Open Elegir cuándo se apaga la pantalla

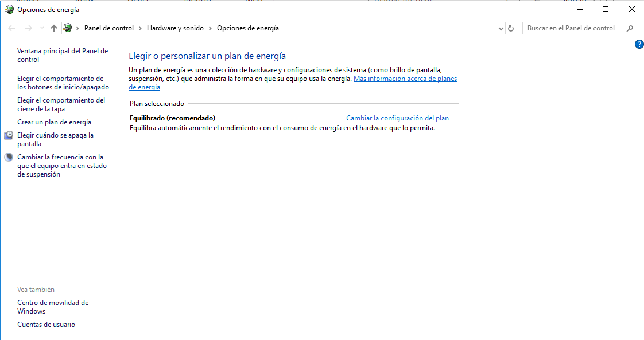56,139
